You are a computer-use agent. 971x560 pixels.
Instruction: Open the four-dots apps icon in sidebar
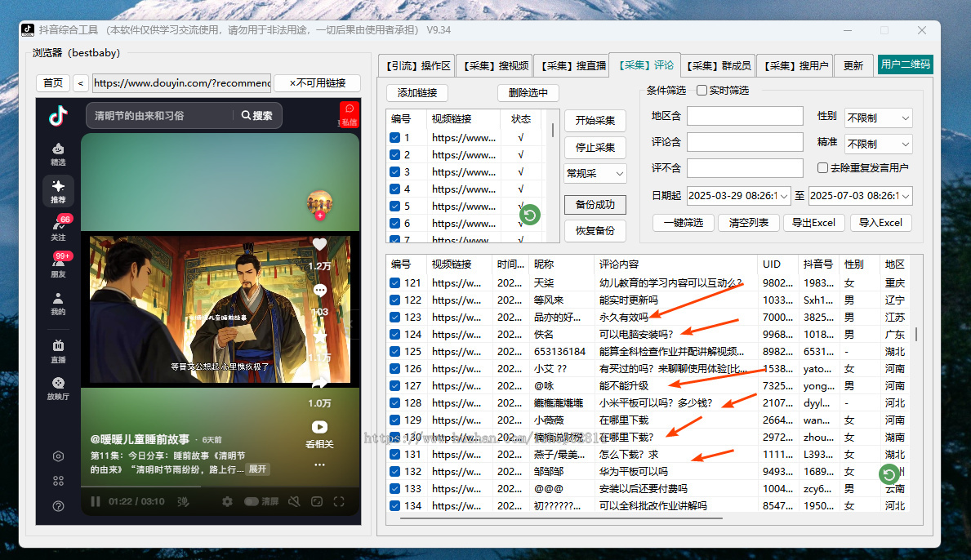point(58,481)
